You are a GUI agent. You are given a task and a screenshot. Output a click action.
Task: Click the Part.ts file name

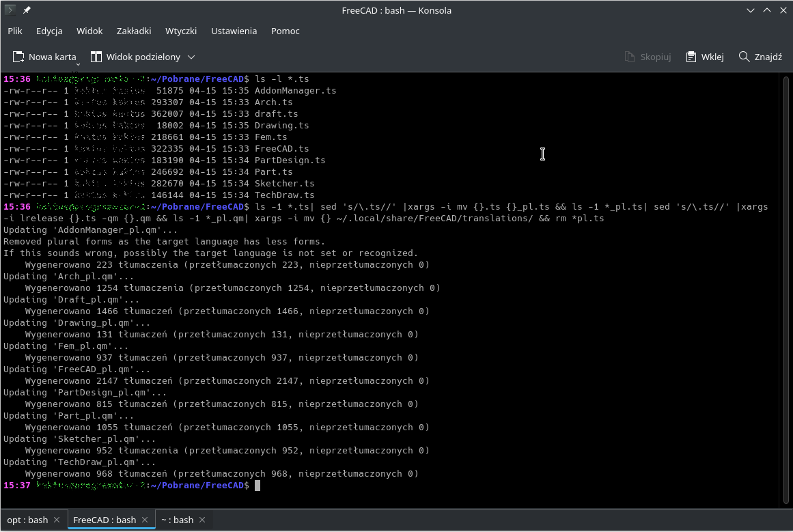coord(274,172)
